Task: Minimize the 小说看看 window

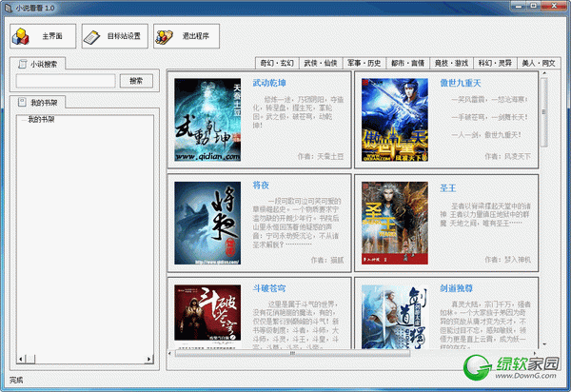Action: coord(519,6)
